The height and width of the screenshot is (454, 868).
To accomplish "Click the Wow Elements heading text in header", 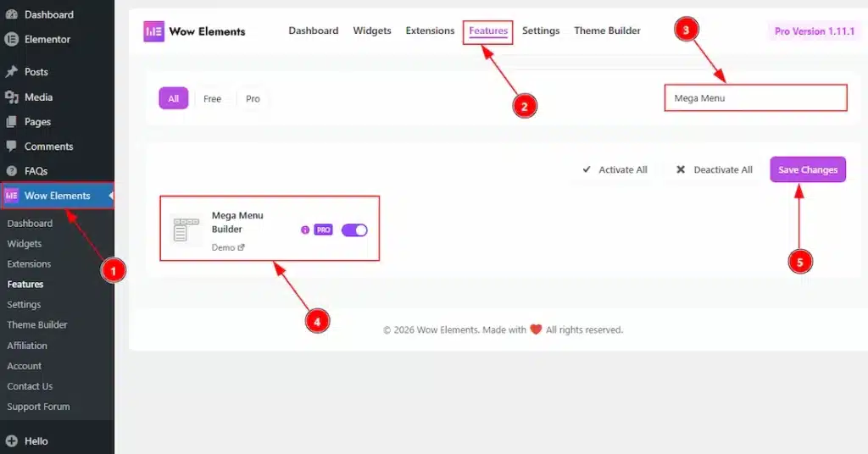I will tap(207, 31).
